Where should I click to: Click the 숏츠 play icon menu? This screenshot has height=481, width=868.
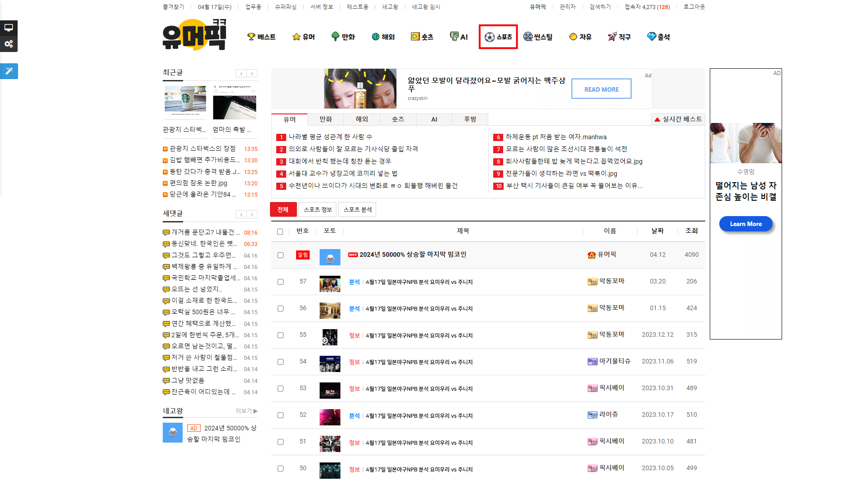click(x=415, y=37)
